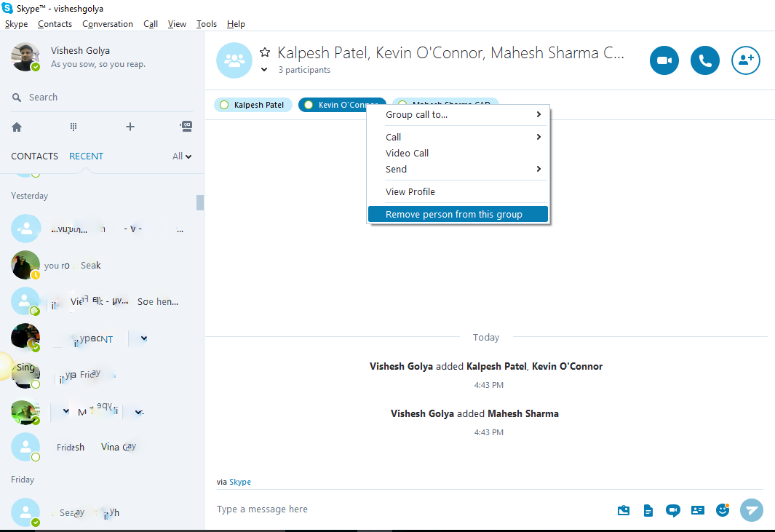
Task: Click the contact list scrollbar thumb
Action: point(199,203)
